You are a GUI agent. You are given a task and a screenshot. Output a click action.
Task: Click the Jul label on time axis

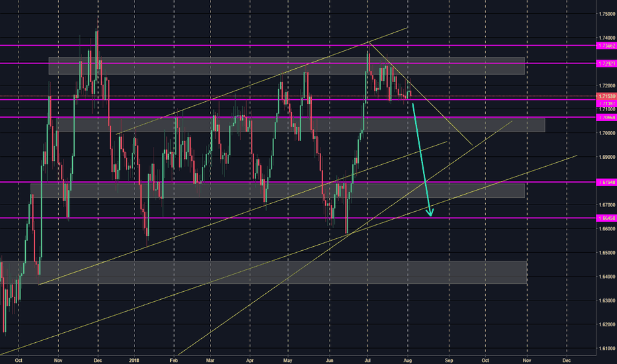pos(368,360)
